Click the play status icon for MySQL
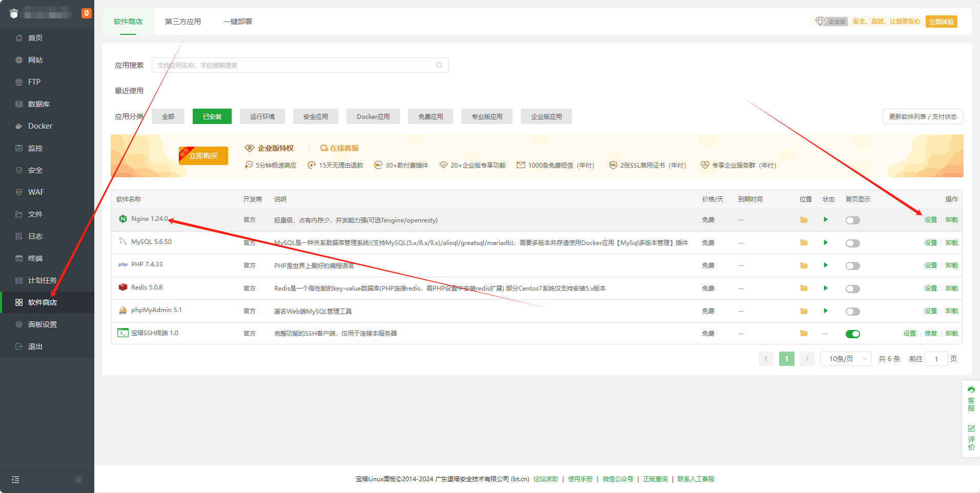980x493 pixels. tap(825, 242)
